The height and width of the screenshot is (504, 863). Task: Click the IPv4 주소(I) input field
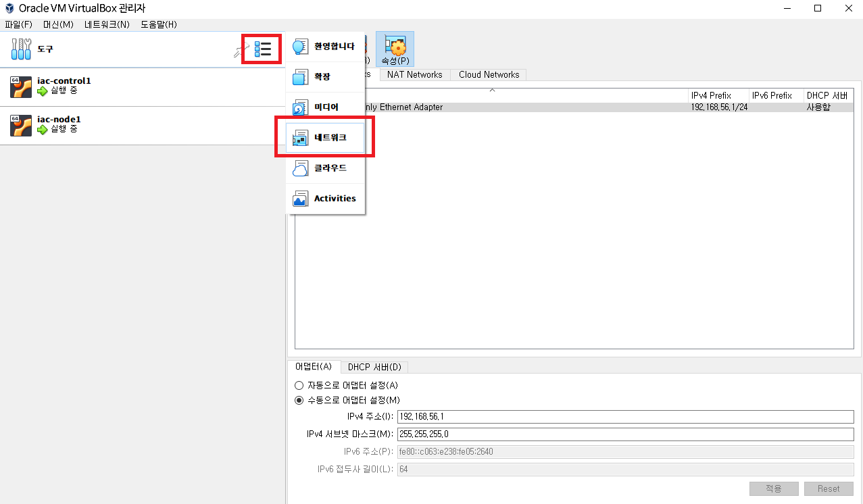pos(625,416)
